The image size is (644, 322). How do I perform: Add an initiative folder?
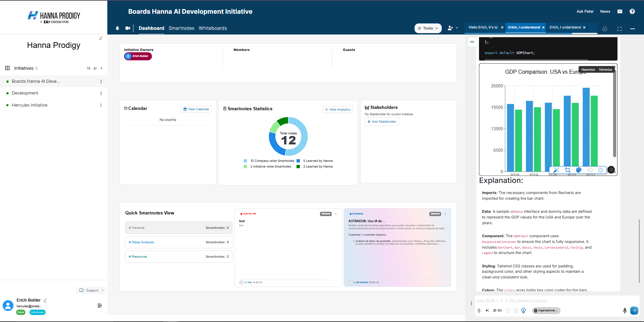pyautogui.click(x=89, y=68)
